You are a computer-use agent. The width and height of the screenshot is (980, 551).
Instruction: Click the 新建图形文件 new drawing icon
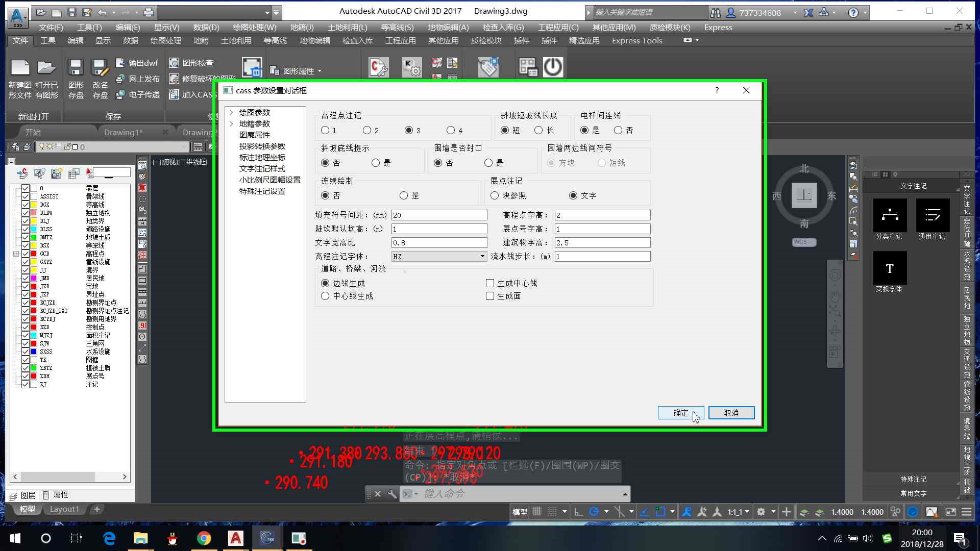point(20,68)
